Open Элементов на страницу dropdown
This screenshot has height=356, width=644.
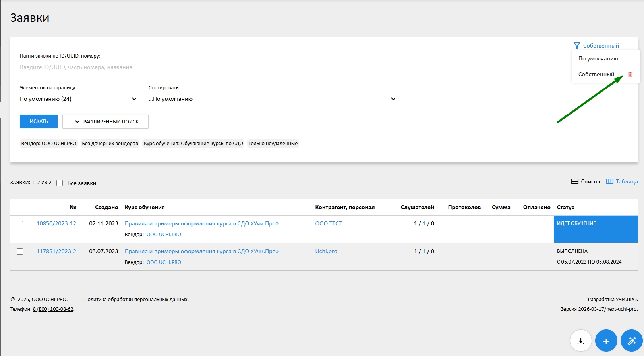(x=79, y=99)
